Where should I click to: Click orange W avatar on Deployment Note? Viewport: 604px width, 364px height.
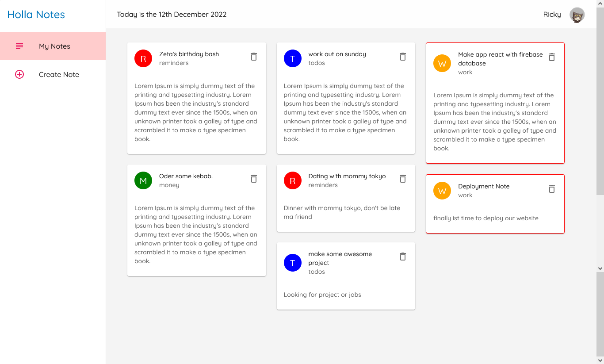442,191
